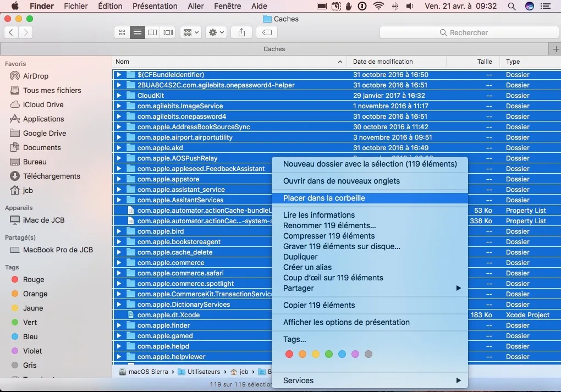
Task: Expand com.apple.bird folder triangle
Action: tap(119, 231)
